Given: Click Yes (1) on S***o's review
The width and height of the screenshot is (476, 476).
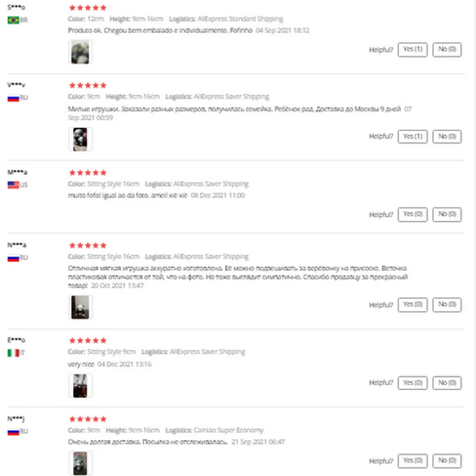Looking at the screenshot, I should (412, 49).
